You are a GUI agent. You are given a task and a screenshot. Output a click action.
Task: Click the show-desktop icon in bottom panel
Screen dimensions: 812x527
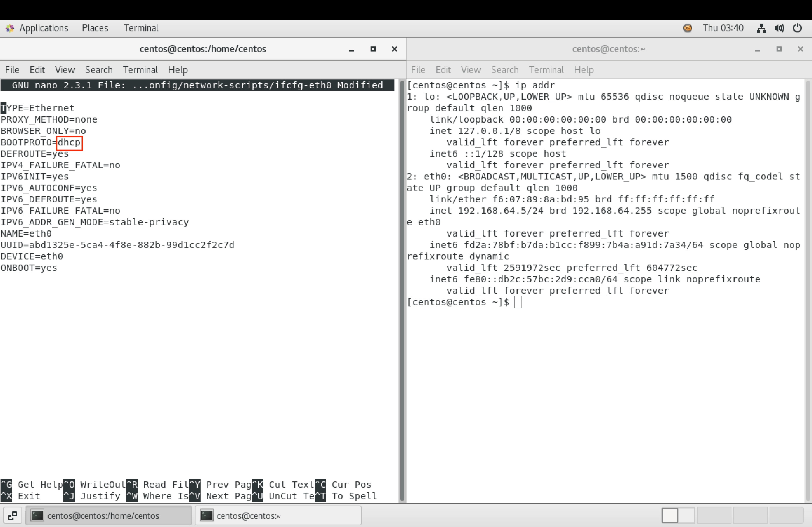coord(13,515)
